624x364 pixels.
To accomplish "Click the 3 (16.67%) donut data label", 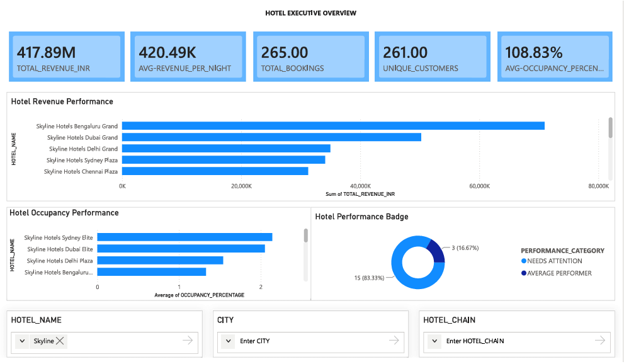I will [x=465, y=248].
